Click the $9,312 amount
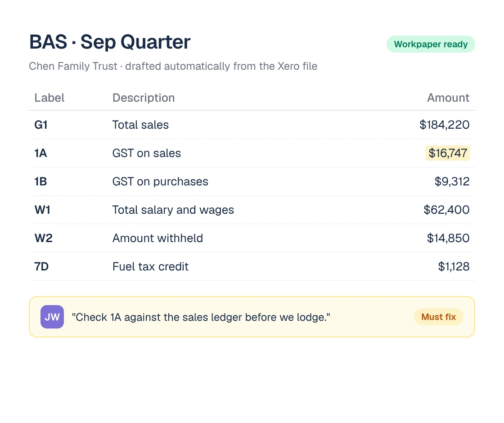The width and height of the screenshot is (504, 423). 452,181
